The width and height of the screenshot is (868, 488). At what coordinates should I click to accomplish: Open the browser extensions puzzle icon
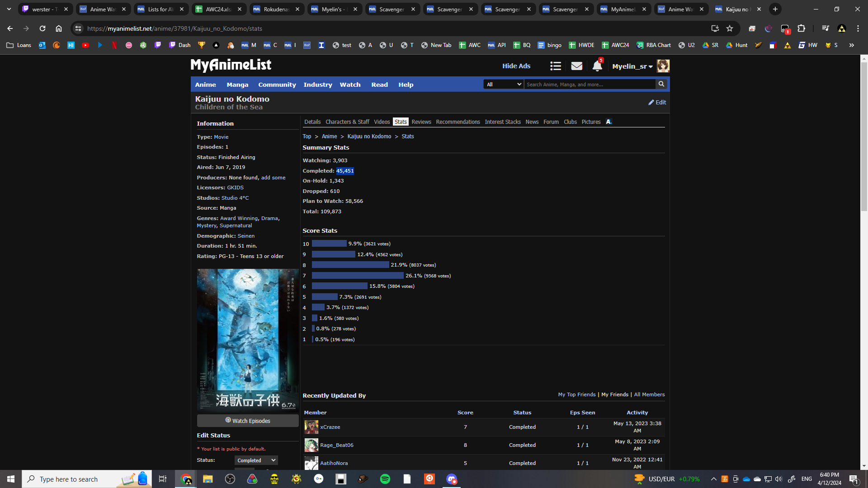coord(801,28)
